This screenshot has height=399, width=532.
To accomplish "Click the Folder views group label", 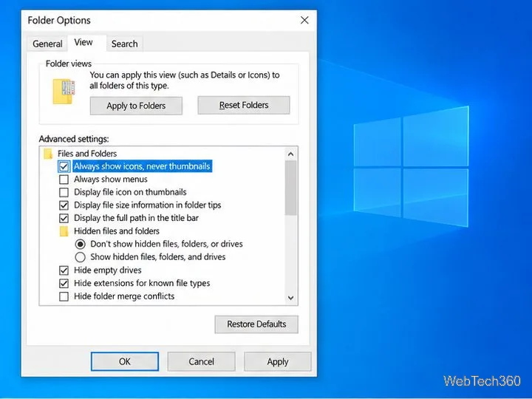I will click(69, 64).
